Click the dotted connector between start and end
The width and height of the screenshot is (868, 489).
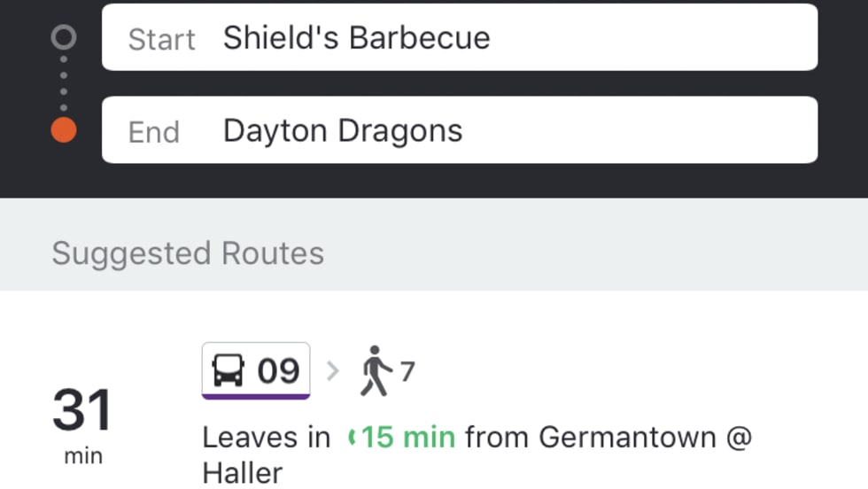coord(64,84)
